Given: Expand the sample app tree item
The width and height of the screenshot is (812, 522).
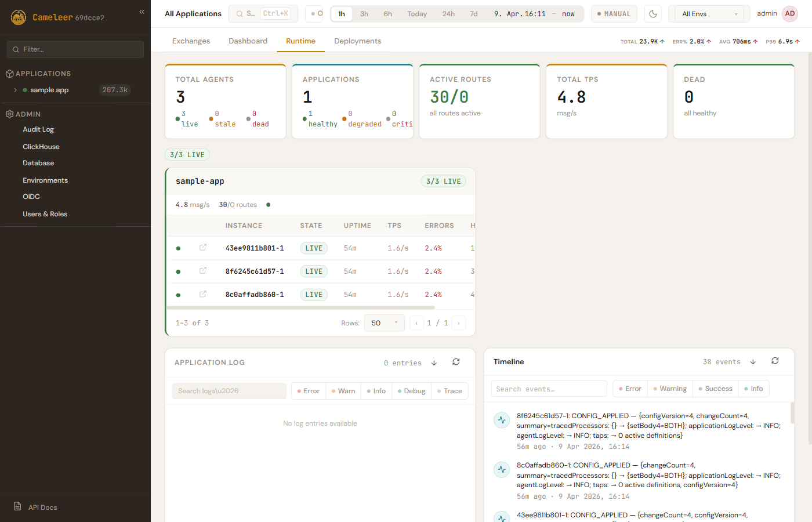Looking at the screenshot, I should pos(16,90).
